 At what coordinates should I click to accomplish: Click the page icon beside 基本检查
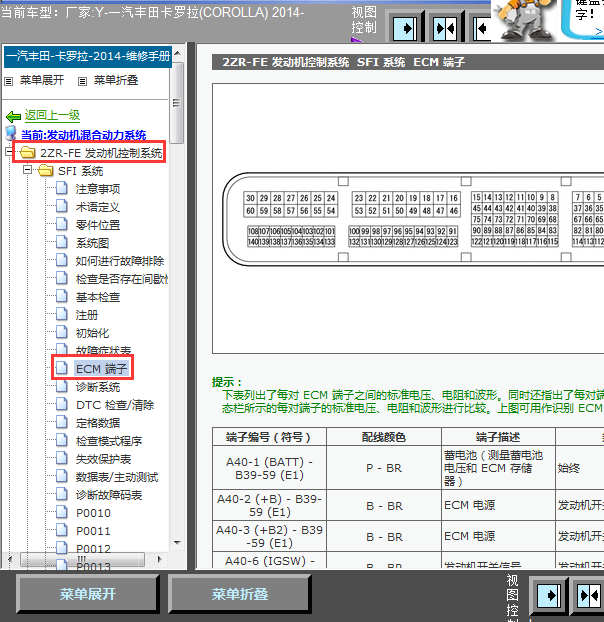[x=61, y=296]
